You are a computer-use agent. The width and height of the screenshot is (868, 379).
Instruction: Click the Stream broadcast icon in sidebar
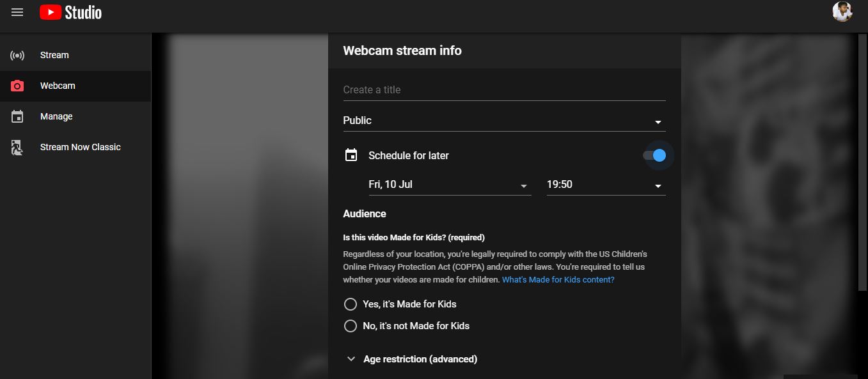coord(17,55)
